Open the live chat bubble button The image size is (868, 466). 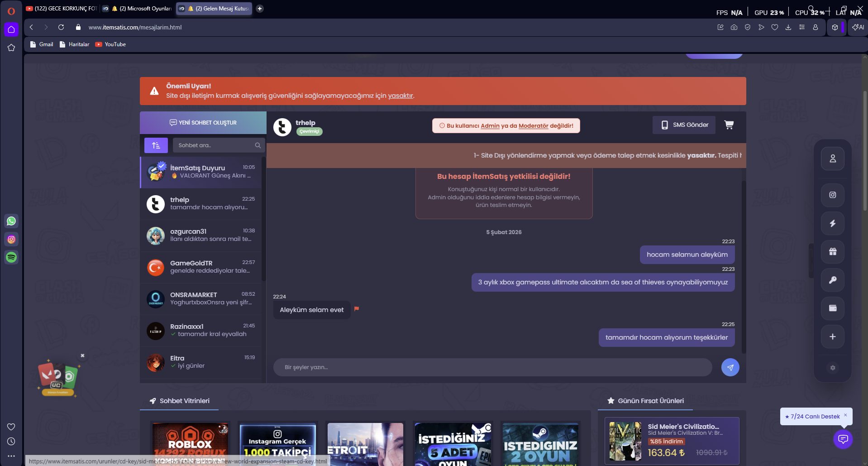843,439
